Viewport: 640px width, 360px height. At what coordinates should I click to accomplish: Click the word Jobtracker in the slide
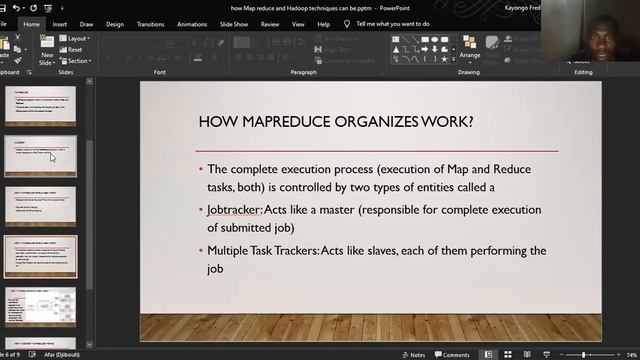[234, 210]
